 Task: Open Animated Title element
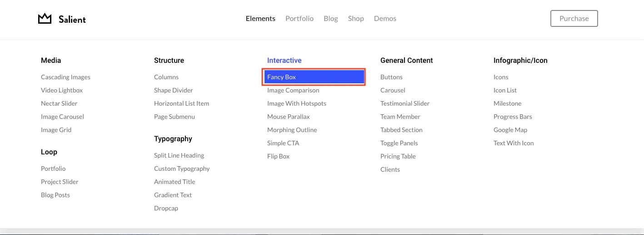(x=175, y=182)
